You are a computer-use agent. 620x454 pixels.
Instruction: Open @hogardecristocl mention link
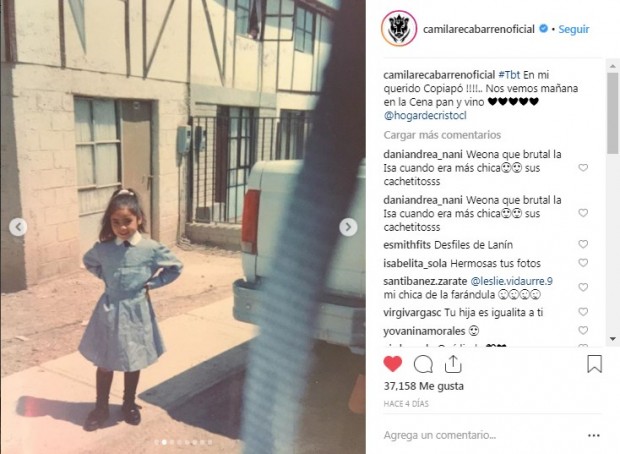(x=425, y=115)
